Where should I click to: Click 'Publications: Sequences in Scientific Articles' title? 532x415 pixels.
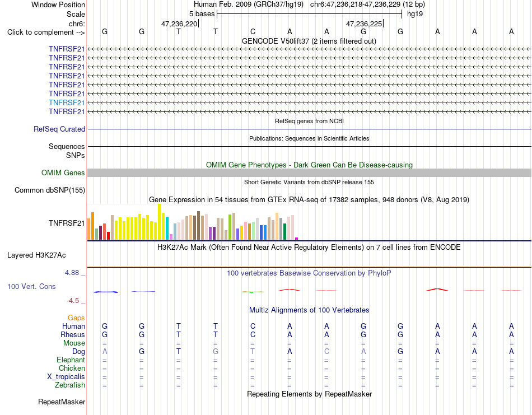tap(309, 138)
